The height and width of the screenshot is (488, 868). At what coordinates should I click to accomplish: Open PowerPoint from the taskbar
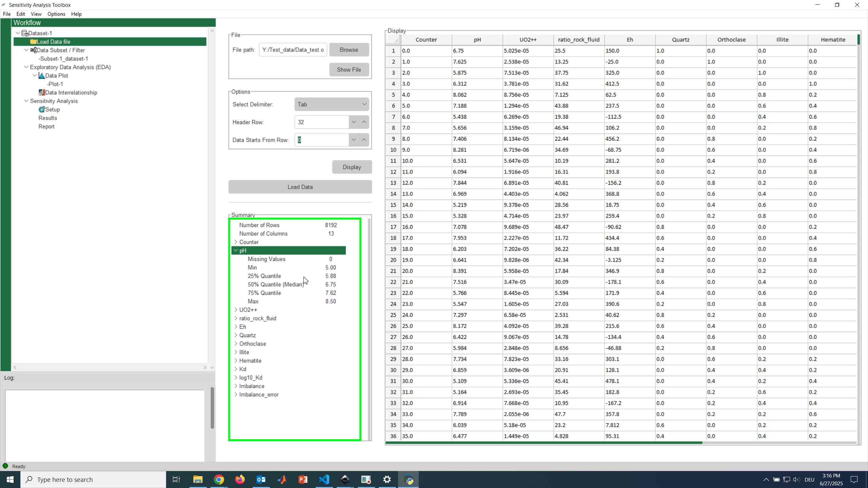[x=303, y=480]
